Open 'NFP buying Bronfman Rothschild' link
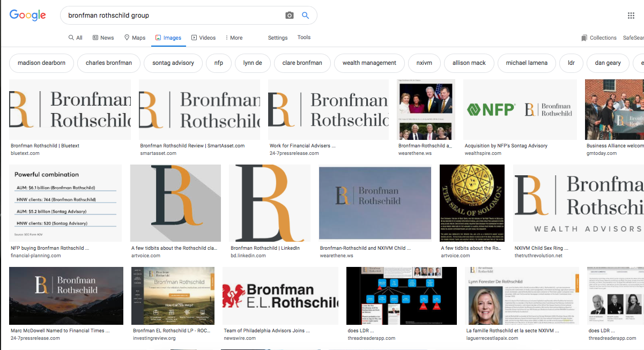The image size is (644, 350). [x=50, y=248]
